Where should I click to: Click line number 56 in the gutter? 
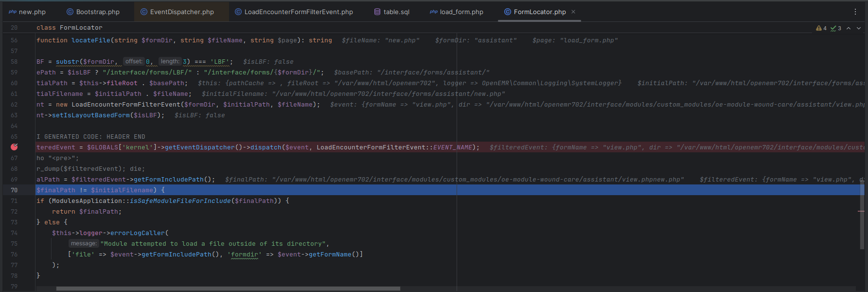tap(14, 40)
